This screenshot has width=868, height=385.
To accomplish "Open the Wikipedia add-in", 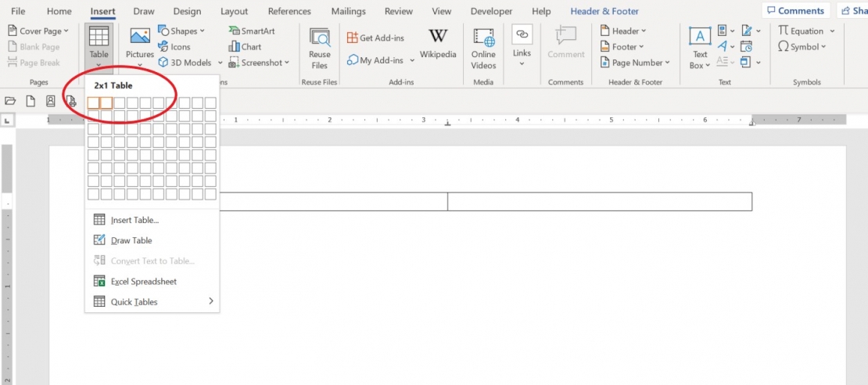I will (438, 43).
